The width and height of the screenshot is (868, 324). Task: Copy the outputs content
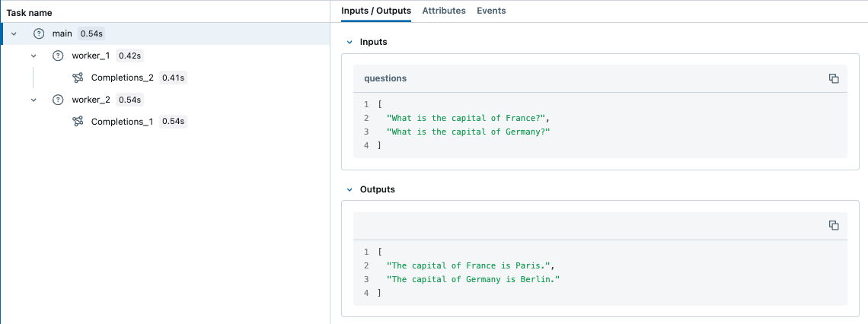pos(833,225)
